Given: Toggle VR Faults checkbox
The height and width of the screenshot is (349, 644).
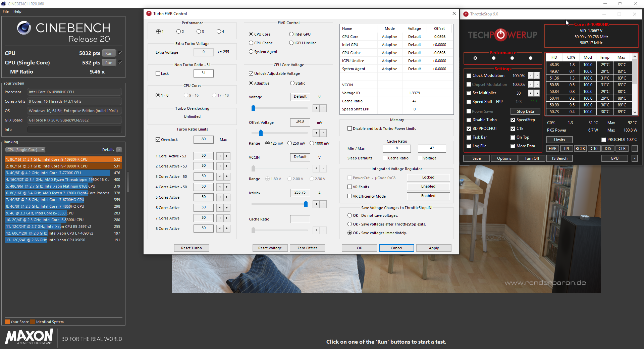Looking at the screenshot, I should 350,187.
